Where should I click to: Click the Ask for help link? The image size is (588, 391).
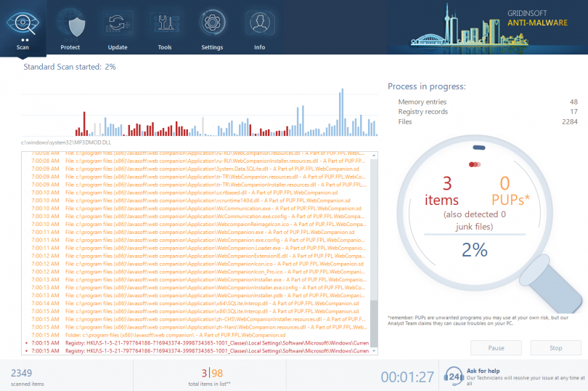(x=484, y=369)
